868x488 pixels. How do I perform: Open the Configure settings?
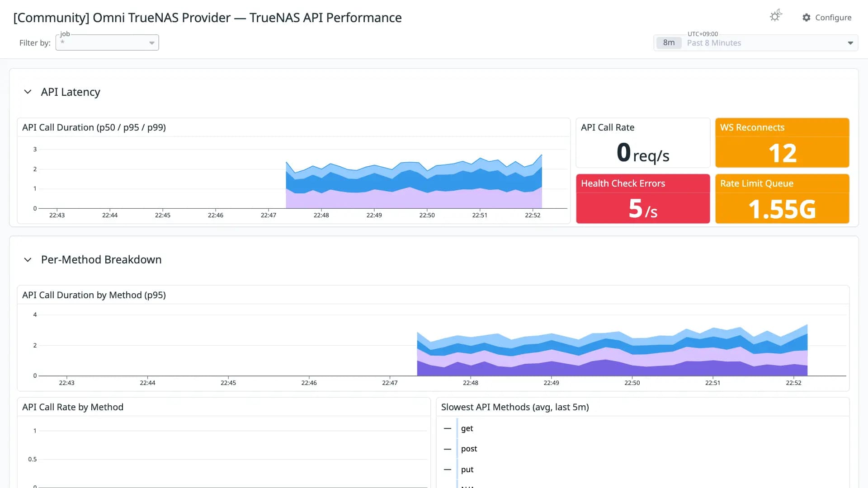tap(827, 18)
